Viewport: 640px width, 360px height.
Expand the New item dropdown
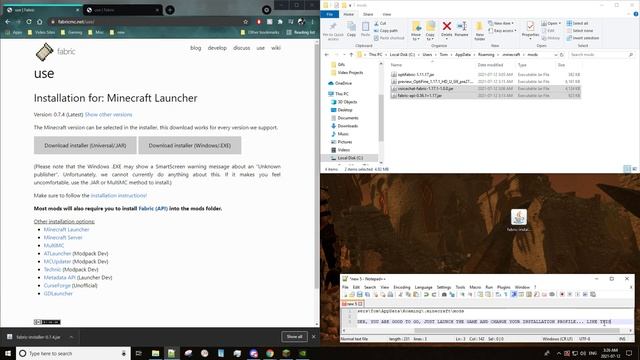tap(501, 23)
